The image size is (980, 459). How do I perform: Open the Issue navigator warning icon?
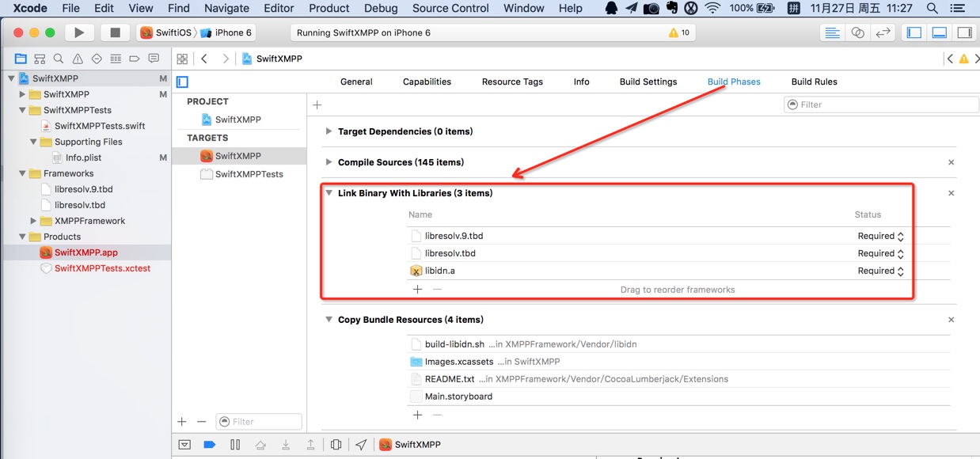tap(78, 59)
